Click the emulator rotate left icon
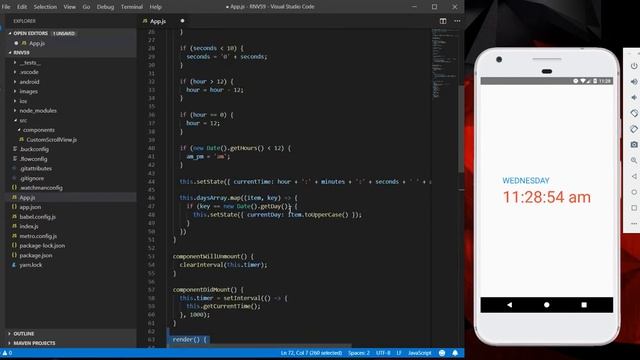Viewport: 640px width, 360px height. 634,113
